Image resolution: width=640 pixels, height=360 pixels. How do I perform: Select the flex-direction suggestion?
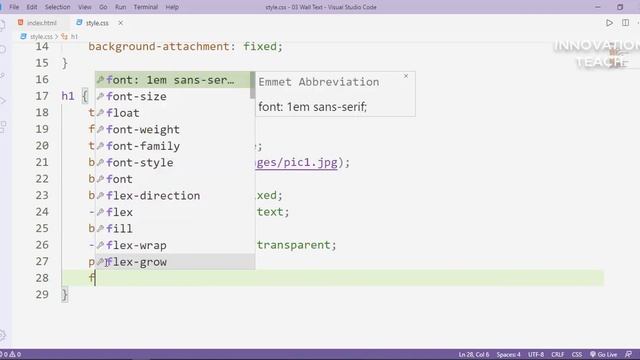pyautogui.click(x=175, y=196)
